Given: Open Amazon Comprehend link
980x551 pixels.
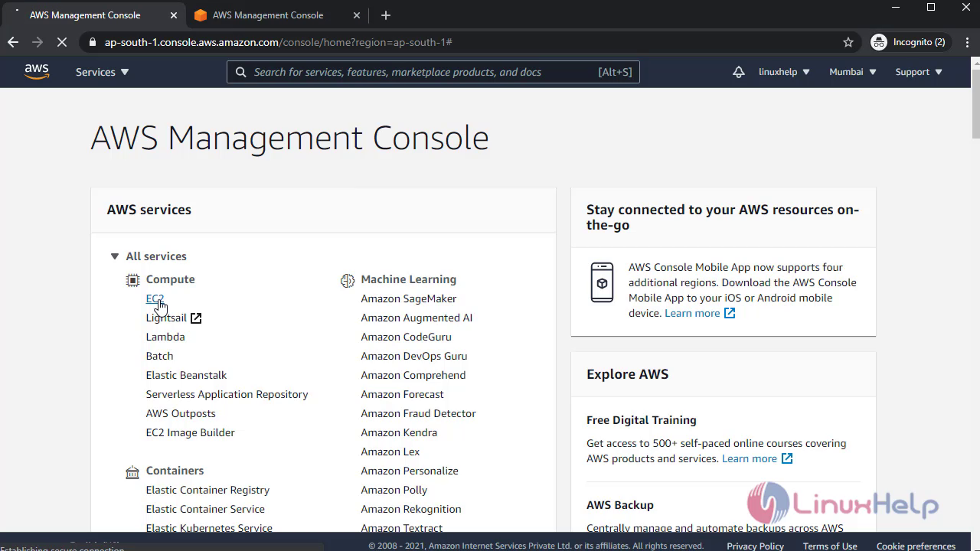Looking at the screenshot, I should [x=413, y=375].
